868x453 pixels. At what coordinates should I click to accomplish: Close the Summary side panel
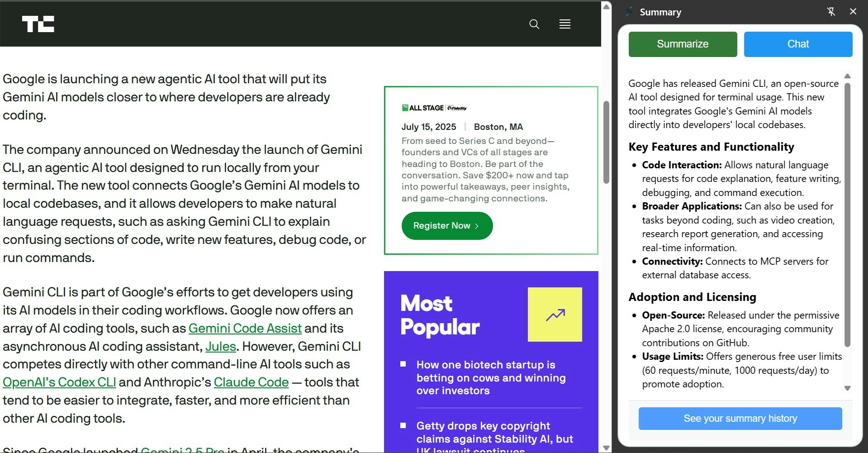click(853, 11)
